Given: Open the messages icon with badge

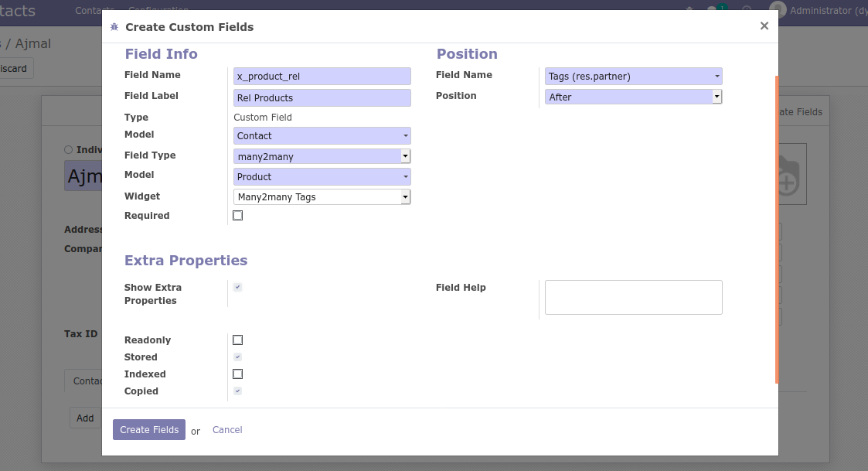Looking at the screenshot, I should (713, 10).
